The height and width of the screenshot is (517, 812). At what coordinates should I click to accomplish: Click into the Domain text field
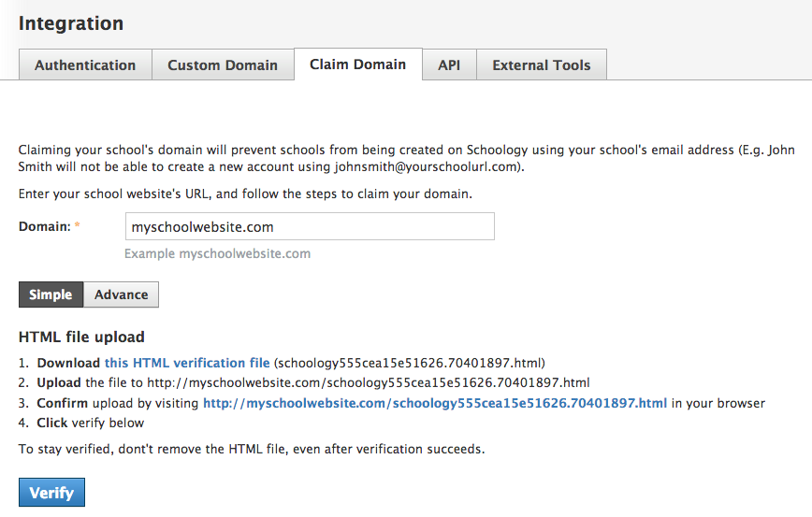(x=310, y=226)
